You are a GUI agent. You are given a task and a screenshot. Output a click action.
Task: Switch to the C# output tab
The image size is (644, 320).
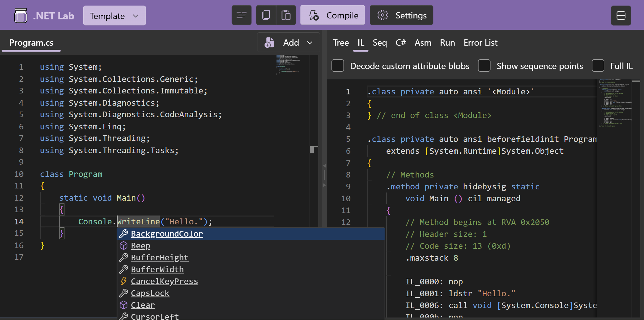tap(401, 43)
